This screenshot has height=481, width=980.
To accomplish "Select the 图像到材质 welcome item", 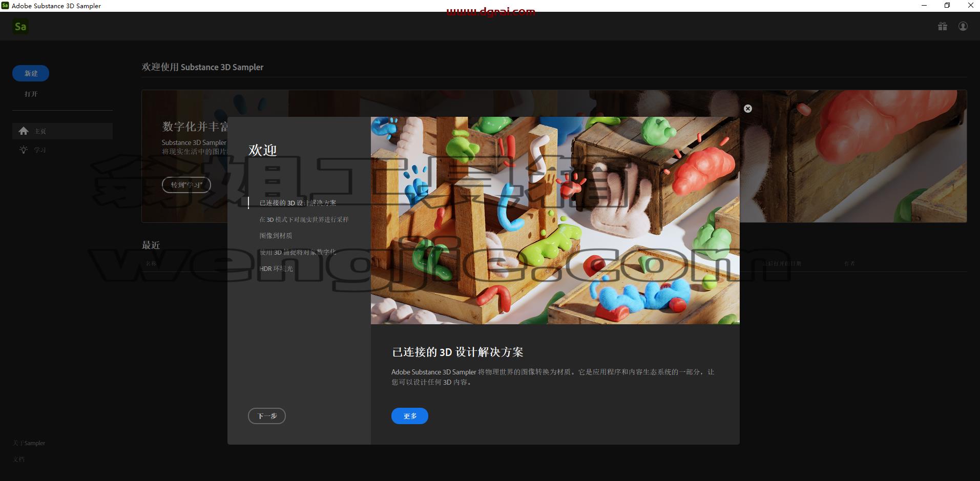I will (x=276, y=236).
